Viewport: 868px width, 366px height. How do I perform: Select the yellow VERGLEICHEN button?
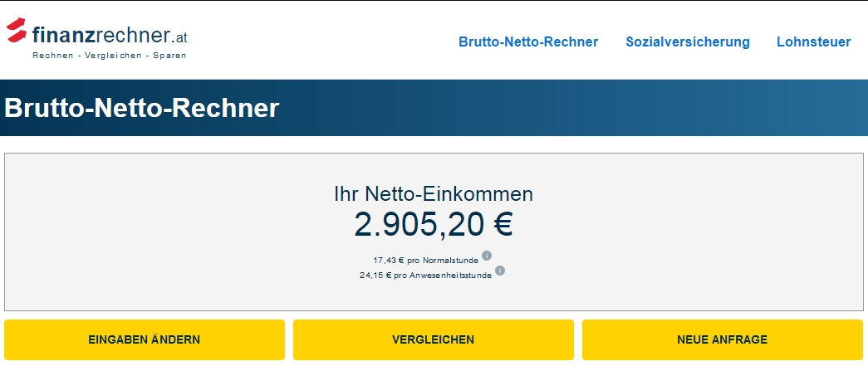point(434,339)
